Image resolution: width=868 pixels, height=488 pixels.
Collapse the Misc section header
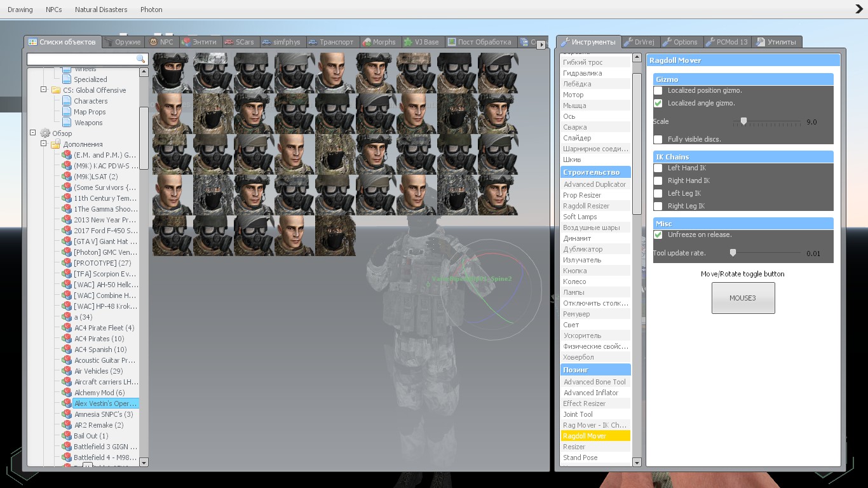pos(743,224)
